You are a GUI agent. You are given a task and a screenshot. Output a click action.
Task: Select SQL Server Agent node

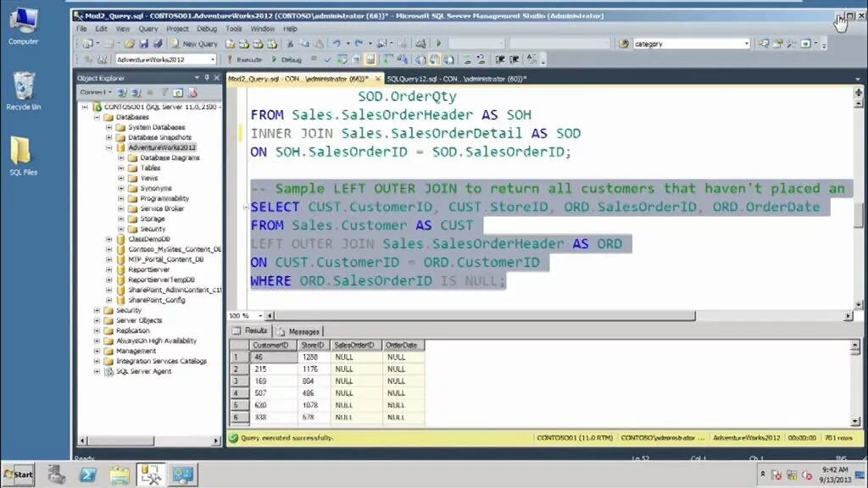click(143, 371)
